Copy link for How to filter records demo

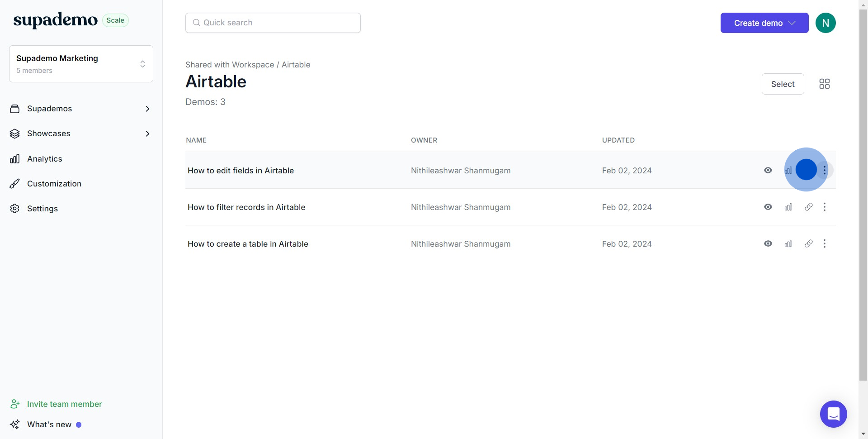point(809,207)
